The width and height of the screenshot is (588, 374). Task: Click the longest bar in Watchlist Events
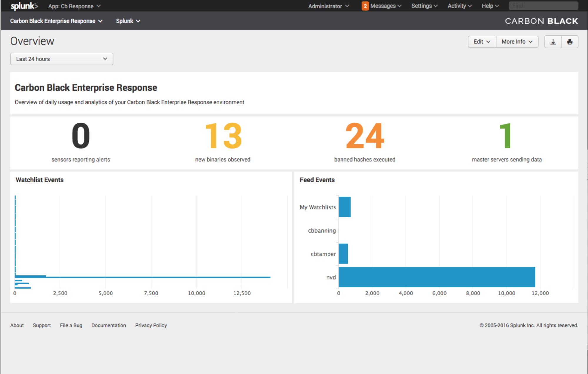[143, 277]
